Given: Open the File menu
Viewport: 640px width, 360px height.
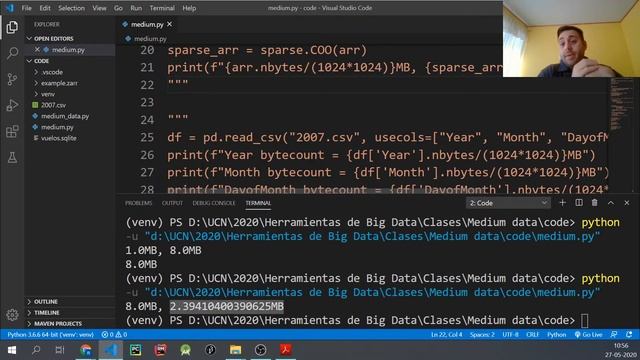Looking at the screenshot, I should 27,8.
